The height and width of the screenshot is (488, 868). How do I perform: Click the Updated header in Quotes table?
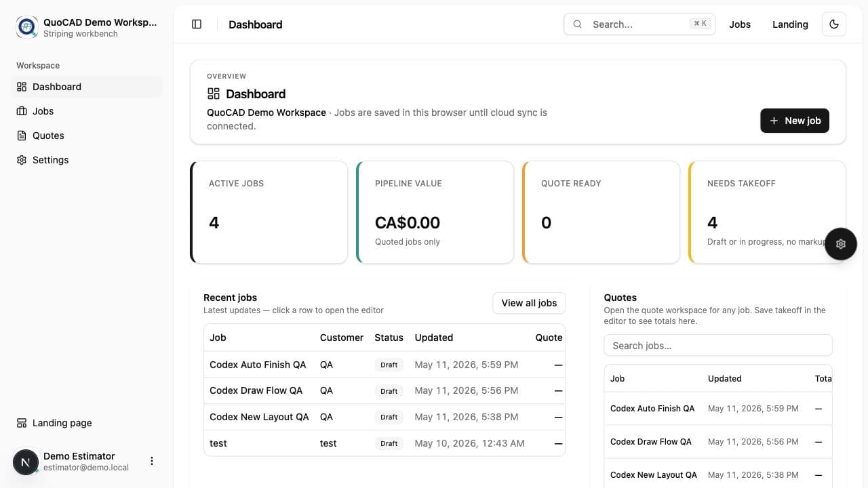pos(725,379)
